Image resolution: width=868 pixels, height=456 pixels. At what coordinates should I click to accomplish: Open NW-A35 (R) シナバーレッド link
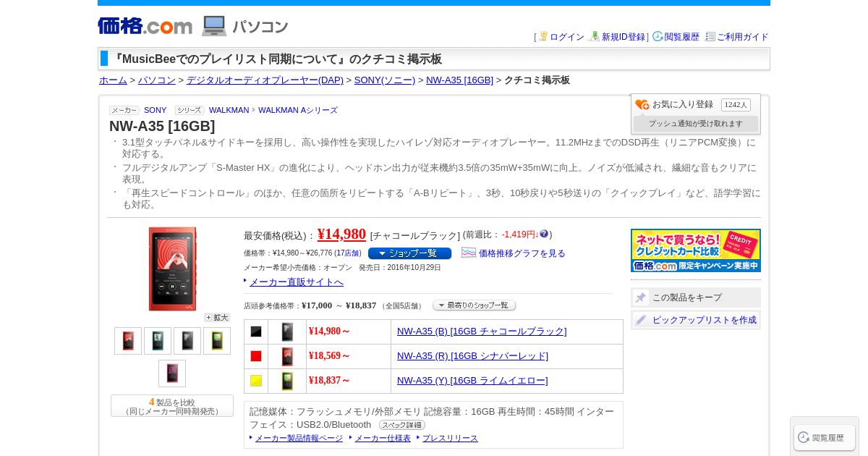[x=472, y=356]
